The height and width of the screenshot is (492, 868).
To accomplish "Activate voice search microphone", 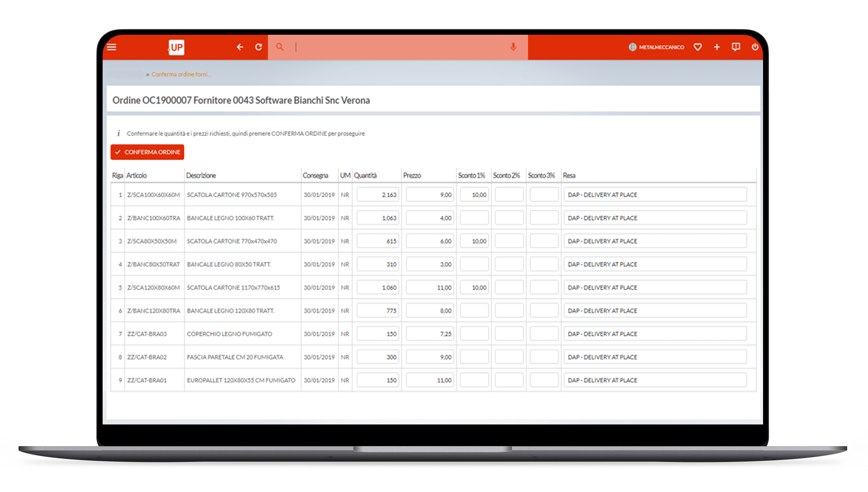I will 513,47.
